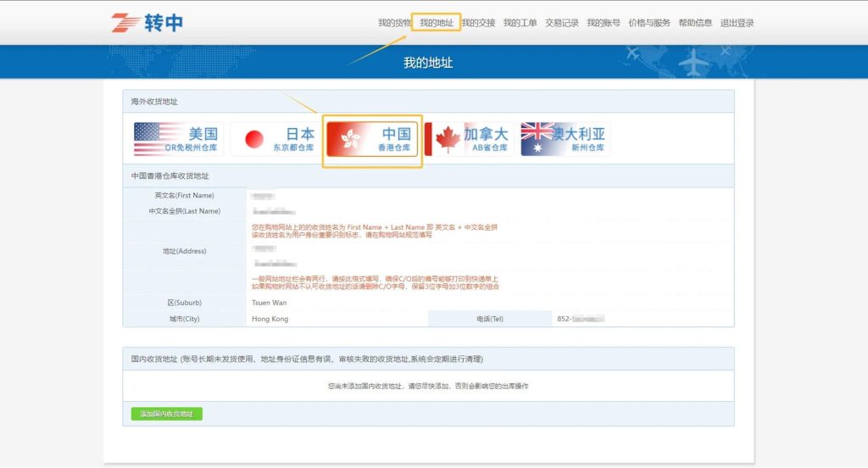
Task: Open 价格与服务 page
Action: (649, 23)
